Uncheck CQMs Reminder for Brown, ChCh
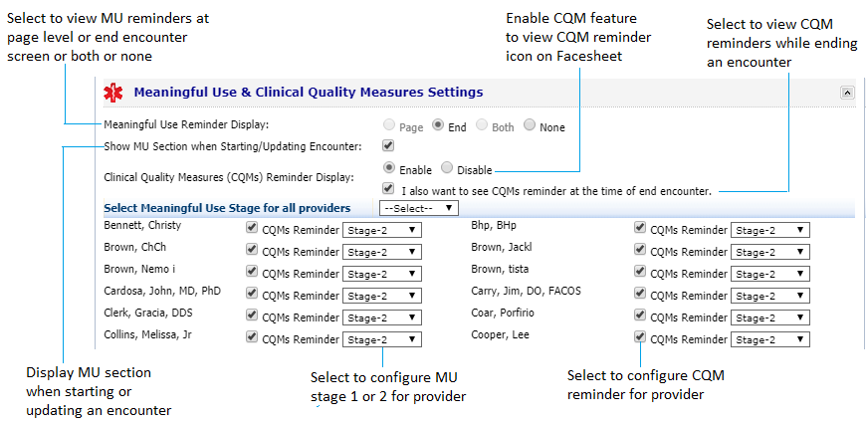The image size is (868, 423). click(x=251, y=250)
